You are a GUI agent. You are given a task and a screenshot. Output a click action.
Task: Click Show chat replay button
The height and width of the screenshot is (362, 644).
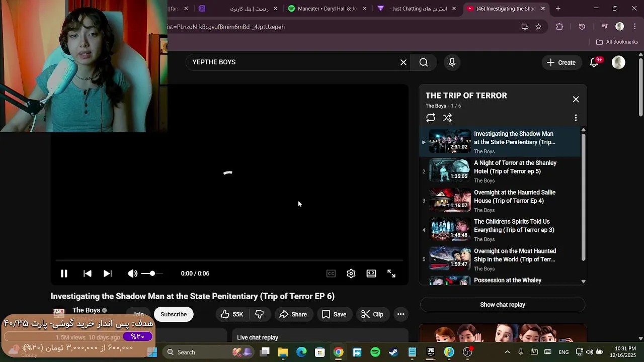click(x=503, y=305)
